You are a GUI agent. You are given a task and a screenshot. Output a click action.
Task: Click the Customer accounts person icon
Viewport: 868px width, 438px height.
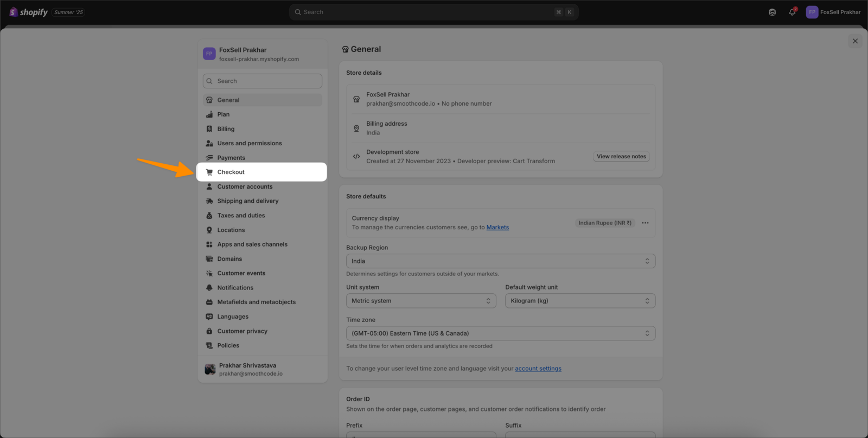click(x=209, y=186)
